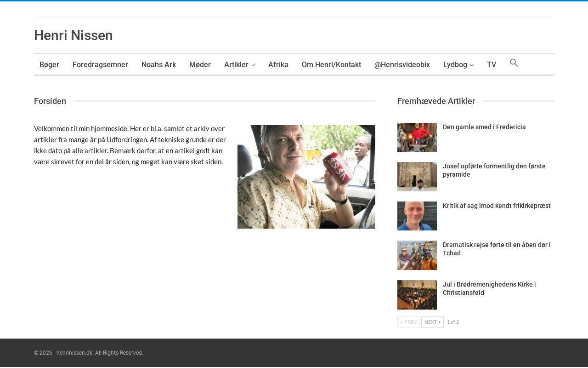Screen dimensions: 588x368
Task: Read Dramatisk rejse førte til en åben dør i Tchad
Action: [497, 249]
